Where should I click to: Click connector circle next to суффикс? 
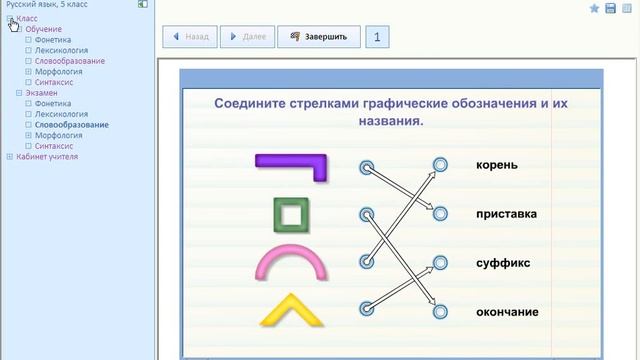coord(440,262)
